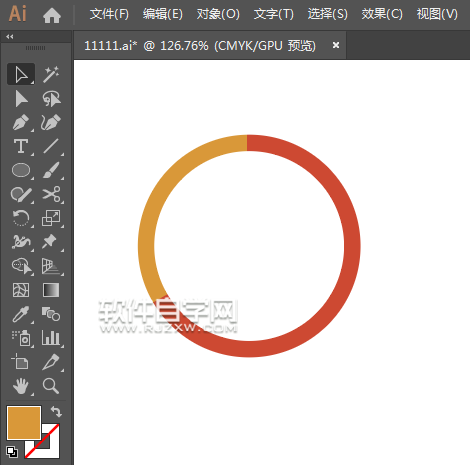Select the Curvature tool

pos(51,122)
